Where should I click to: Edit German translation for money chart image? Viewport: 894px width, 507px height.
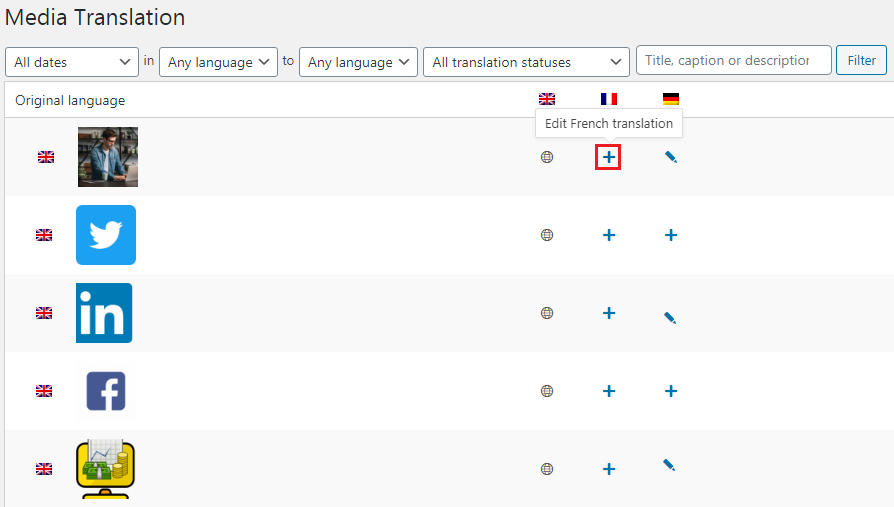670,465
